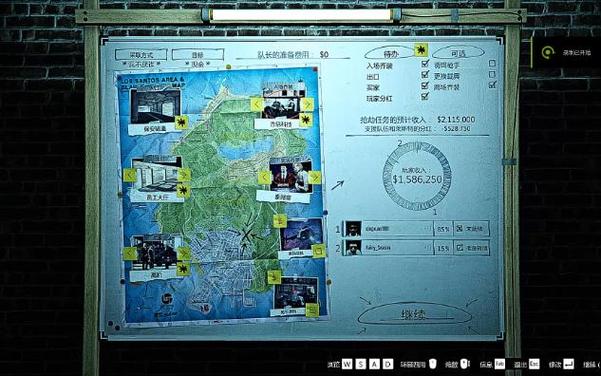This screenshot has height=376, width=601.
Task: Toggle the 买家 checkbox
Action: [425, 85]
